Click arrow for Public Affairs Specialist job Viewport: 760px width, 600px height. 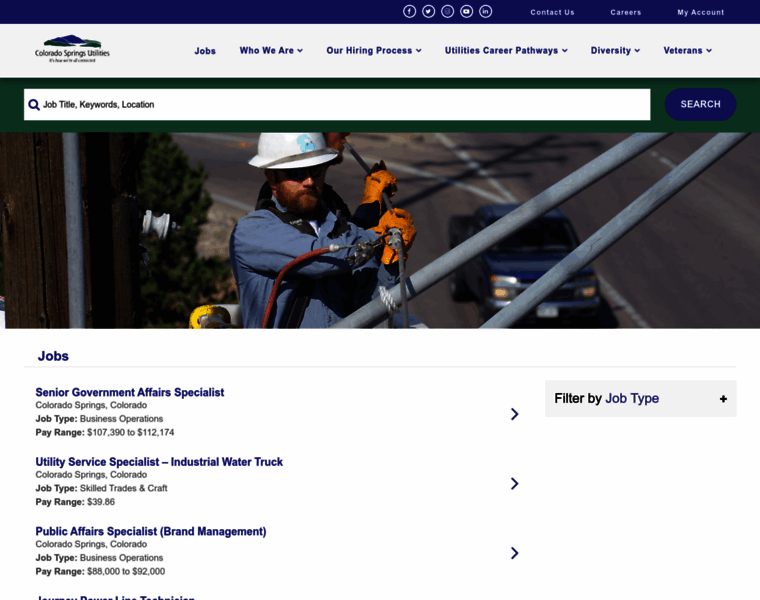pos(515,553)
